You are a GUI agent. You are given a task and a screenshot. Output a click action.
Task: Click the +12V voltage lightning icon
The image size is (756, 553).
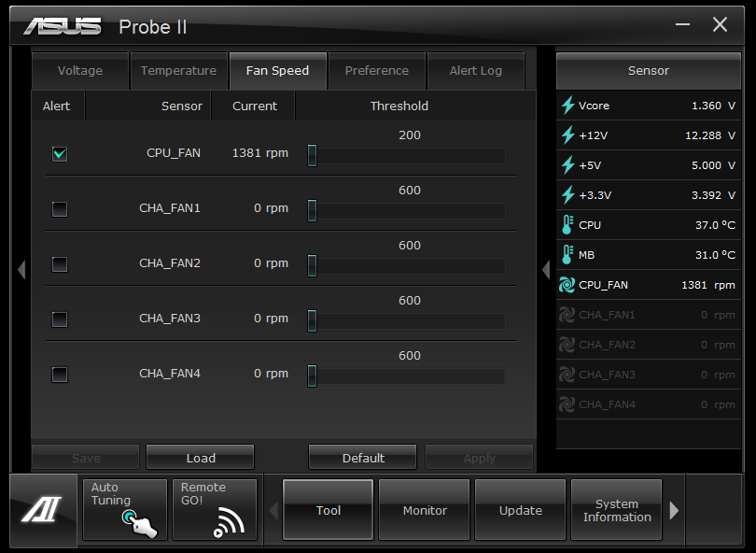[x=567, y=135]
